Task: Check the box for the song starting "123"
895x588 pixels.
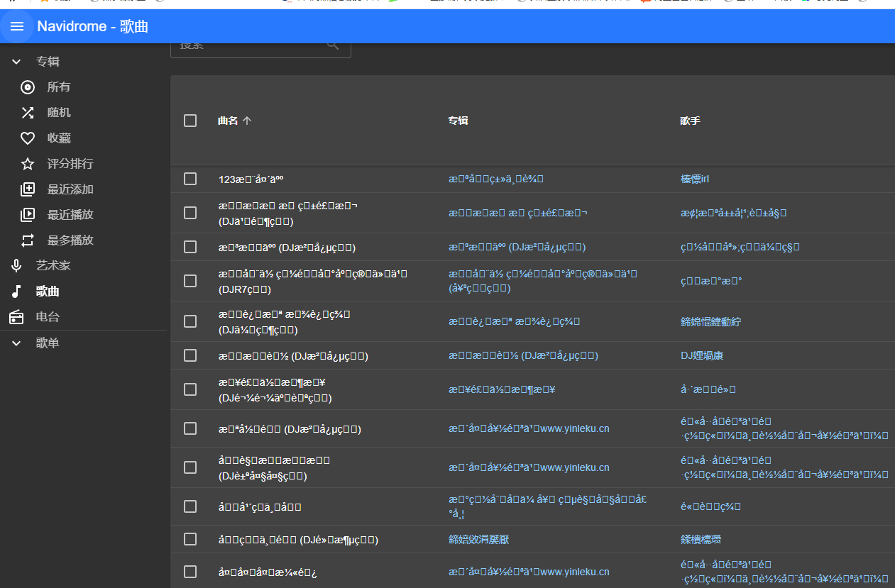Action: pos(190,179)
